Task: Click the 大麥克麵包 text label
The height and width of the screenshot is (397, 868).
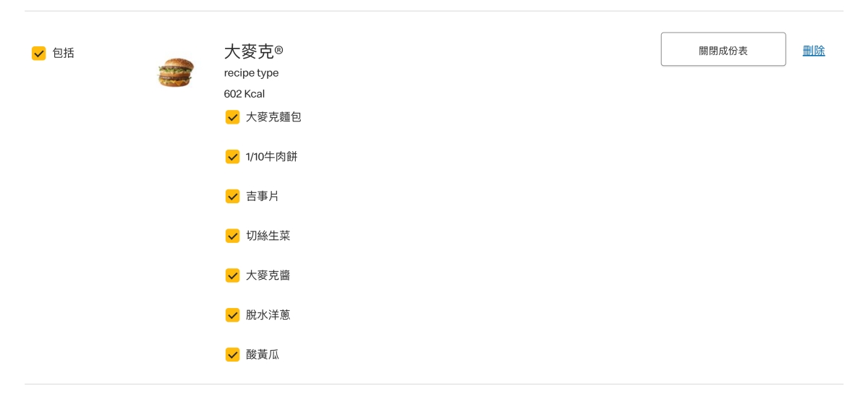Action: [x=273, y=117]
